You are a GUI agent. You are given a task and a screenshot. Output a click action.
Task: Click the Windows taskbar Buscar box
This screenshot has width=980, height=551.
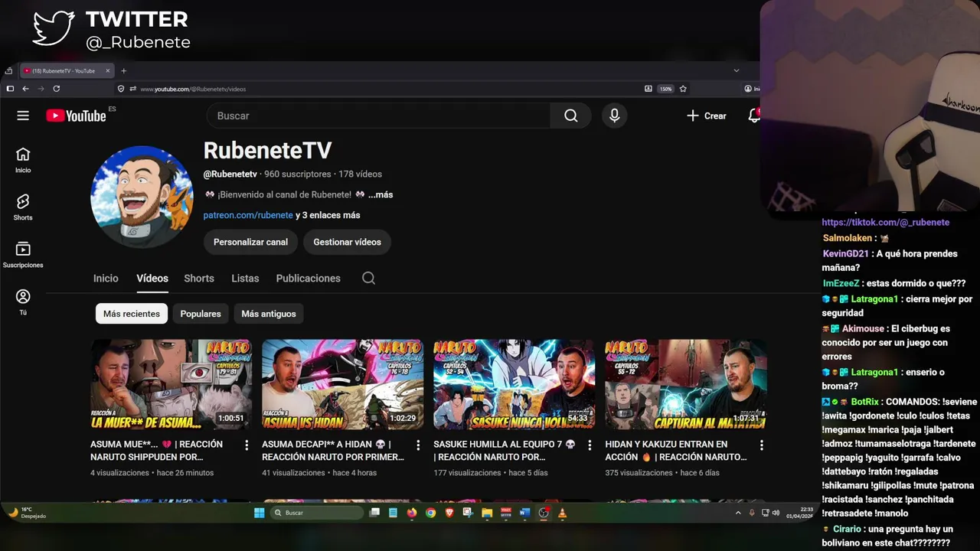click(x=317, y=513)
